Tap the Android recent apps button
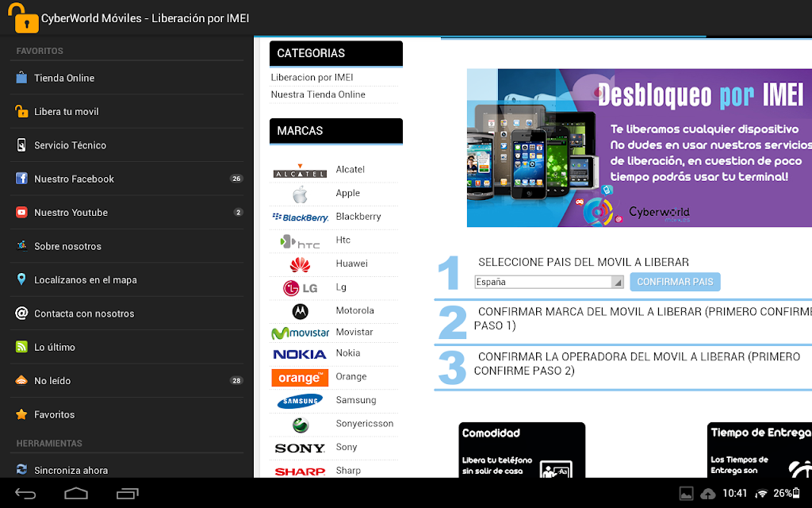The width and height of the screenshot is (812, 508). (128, 494)
